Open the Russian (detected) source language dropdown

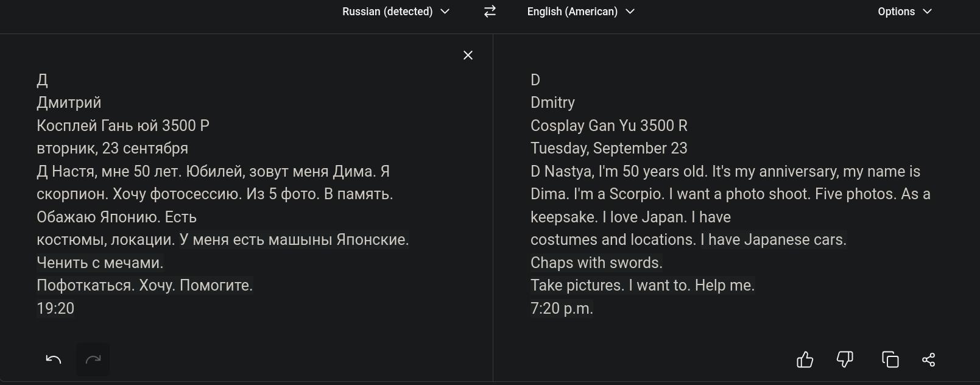(x=395, y=12)
